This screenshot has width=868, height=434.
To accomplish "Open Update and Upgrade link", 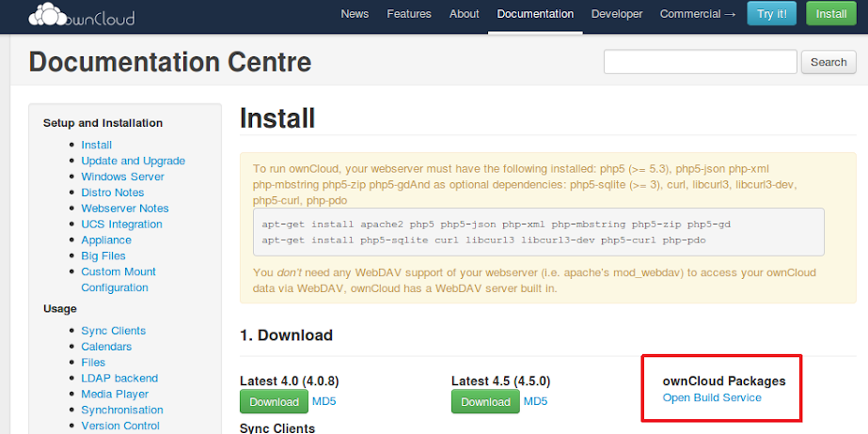I will [133, 161].
